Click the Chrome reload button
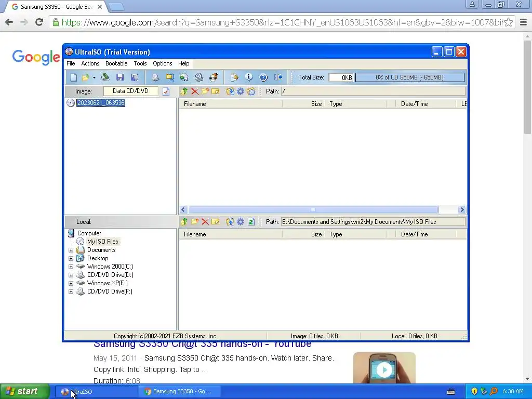The height and width of the screenshot is (399, 532). [x=39, y=22]
